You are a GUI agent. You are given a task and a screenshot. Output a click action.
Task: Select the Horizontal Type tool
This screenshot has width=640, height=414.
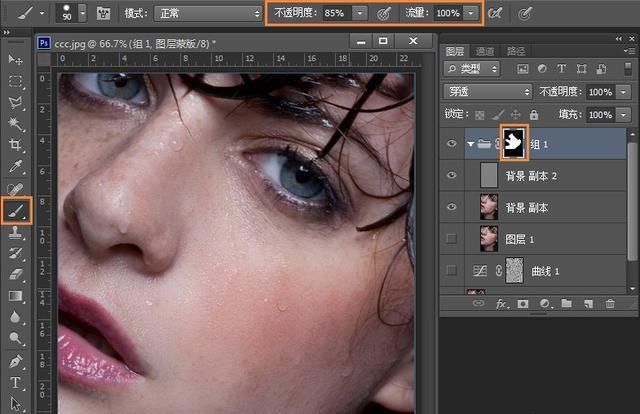tap(16, 383)
